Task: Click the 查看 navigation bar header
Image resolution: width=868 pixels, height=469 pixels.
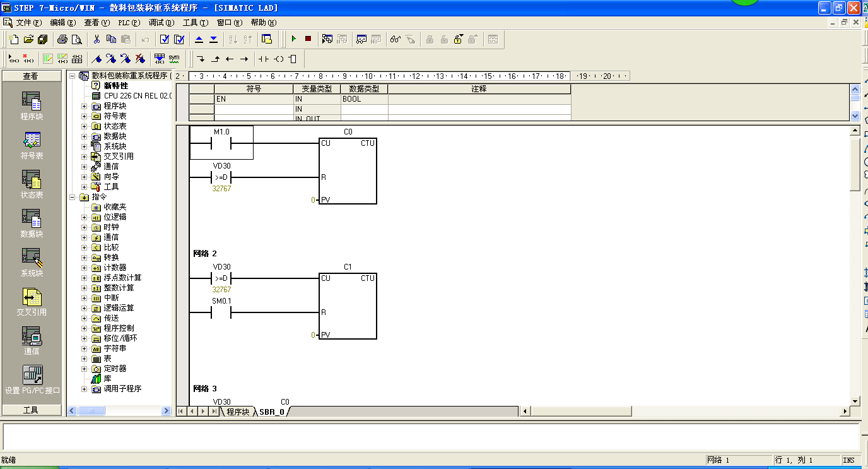Action: click(31, 76)
